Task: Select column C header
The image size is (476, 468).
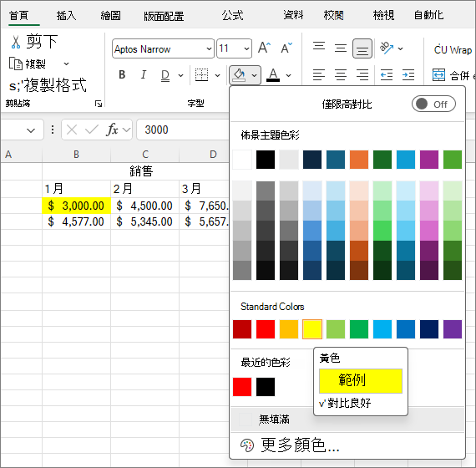Action: [144, 155]
